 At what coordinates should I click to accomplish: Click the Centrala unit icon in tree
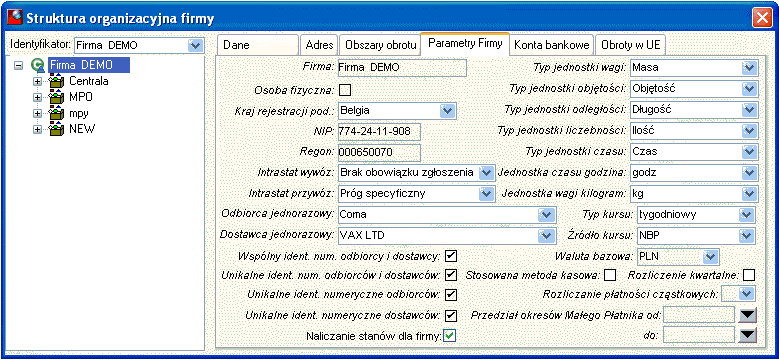coord(57,81)
